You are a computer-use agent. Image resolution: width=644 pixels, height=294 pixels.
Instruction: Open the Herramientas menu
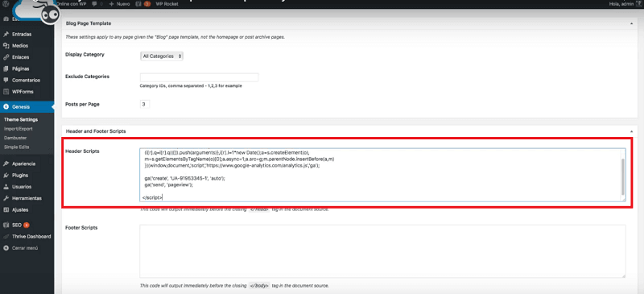[27, 198]
